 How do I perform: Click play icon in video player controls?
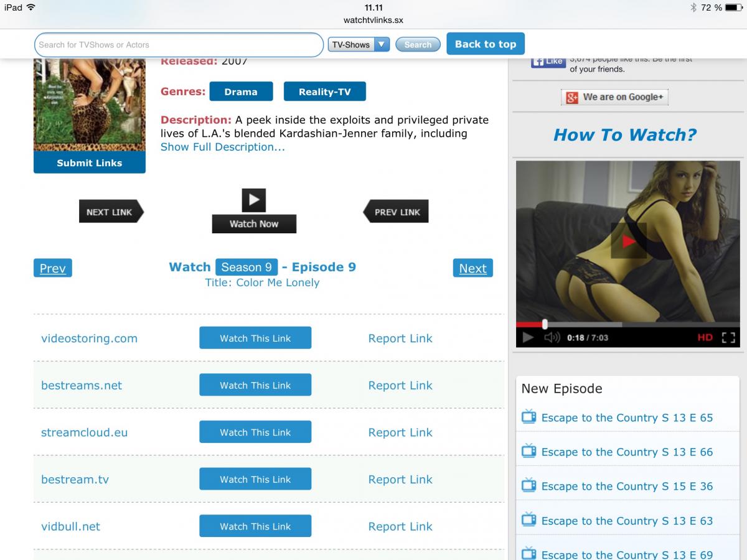tap(528, 338)
